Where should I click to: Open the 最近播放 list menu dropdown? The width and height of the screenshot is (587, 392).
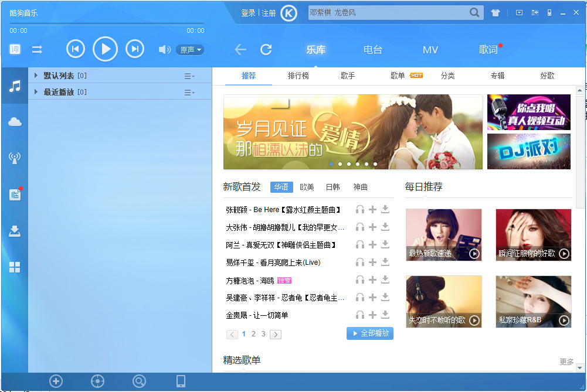(189, 93)
